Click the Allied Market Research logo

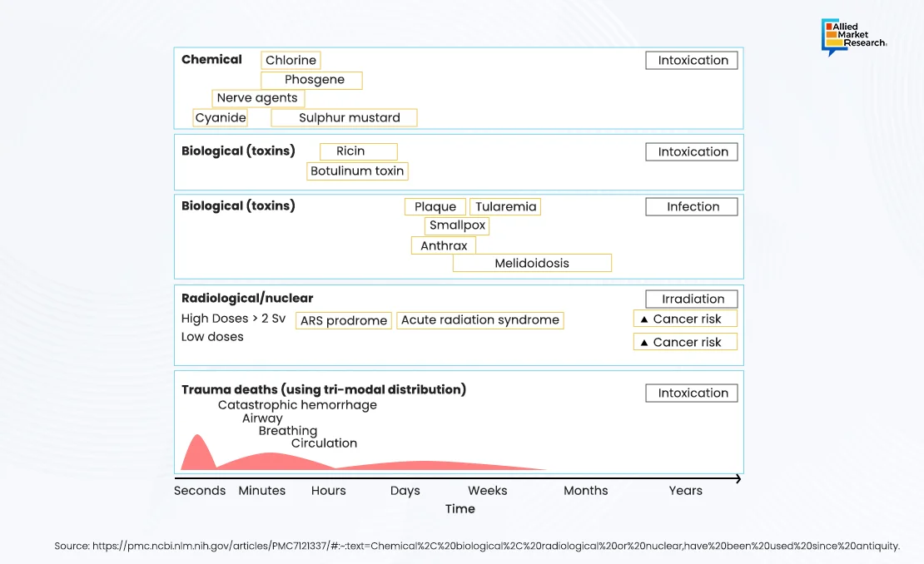(x=853, y=37)
